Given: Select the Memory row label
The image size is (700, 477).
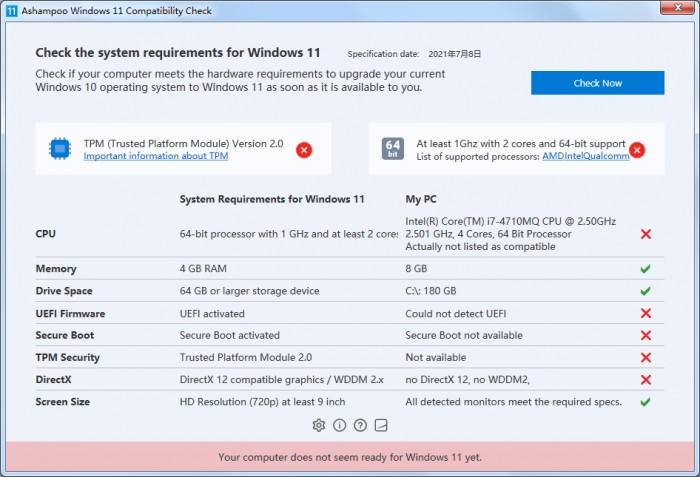Looking at the screenshot, I should (x=56, y=269).
